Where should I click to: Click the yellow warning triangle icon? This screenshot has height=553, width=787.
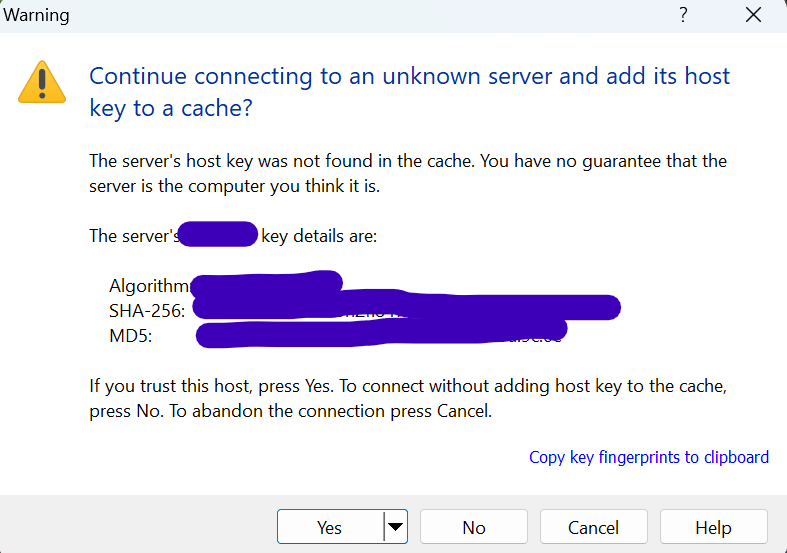coord(41,82)
